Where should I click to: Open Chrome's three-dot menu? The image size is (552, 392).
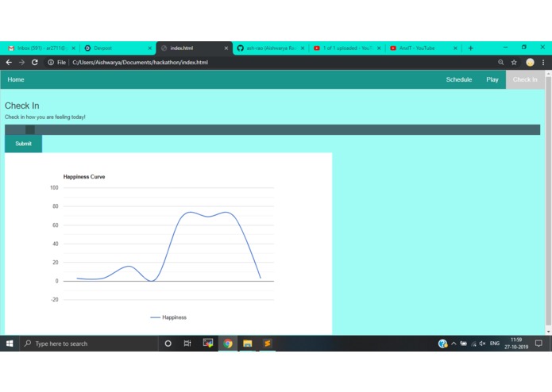(x=543, y=62)
